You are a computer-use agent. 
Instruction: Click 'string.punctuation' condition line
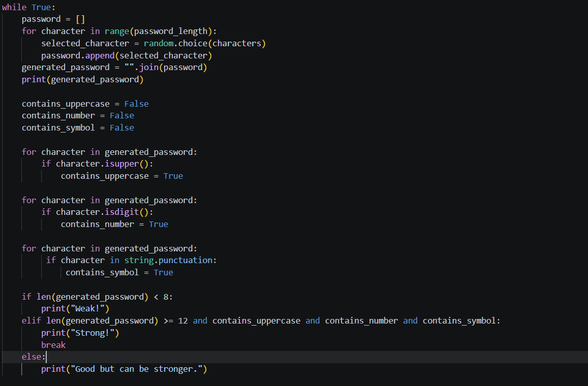131,260
